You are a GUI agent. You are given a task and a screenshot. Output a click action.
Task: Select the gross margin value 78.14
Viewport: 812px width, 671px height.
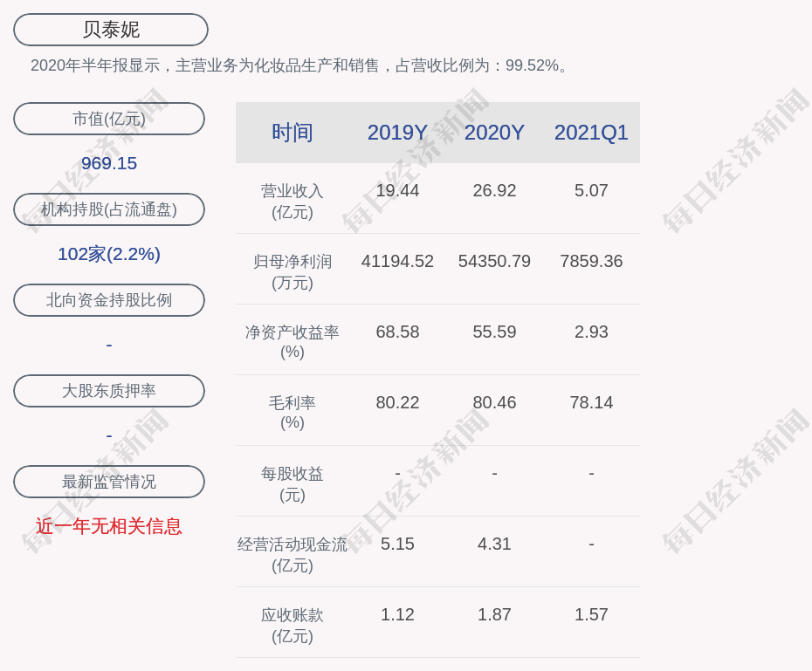[x=591, y=402]
